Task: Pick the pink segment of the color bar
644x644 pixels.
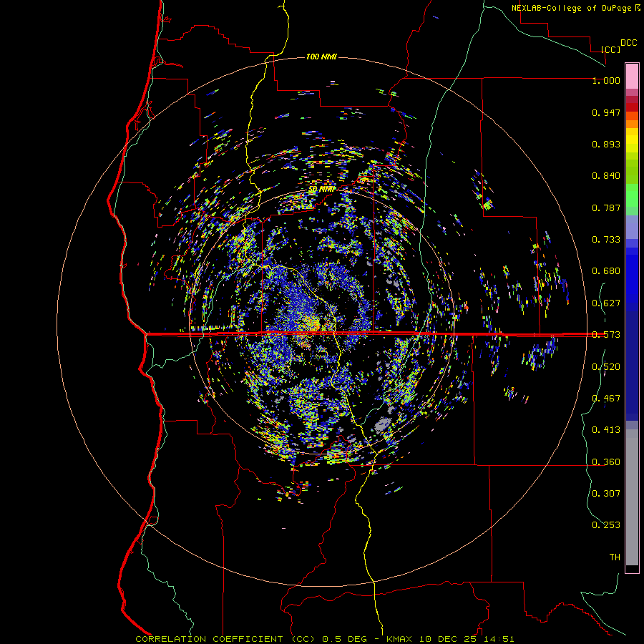Action: click(x=632, y=76)
